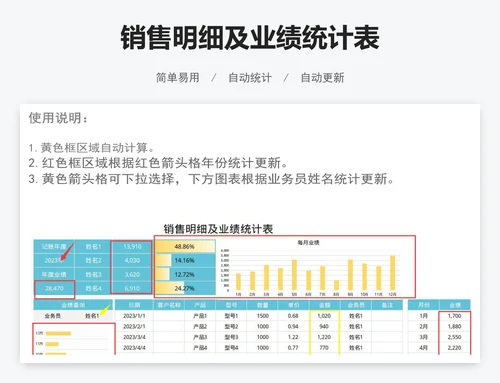
Task: Click the 金额 column header
Action: [x=324, y=305]
